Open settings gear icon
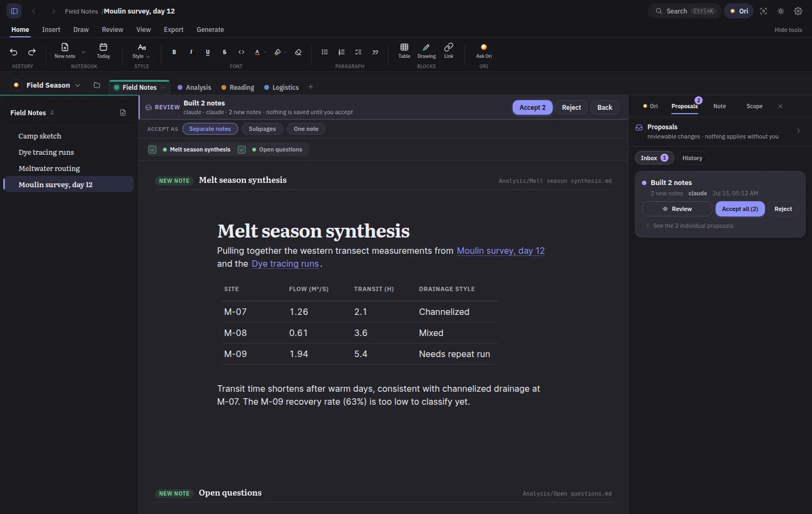The width and height of the screenshot is (812, 514). pos(798,11)
